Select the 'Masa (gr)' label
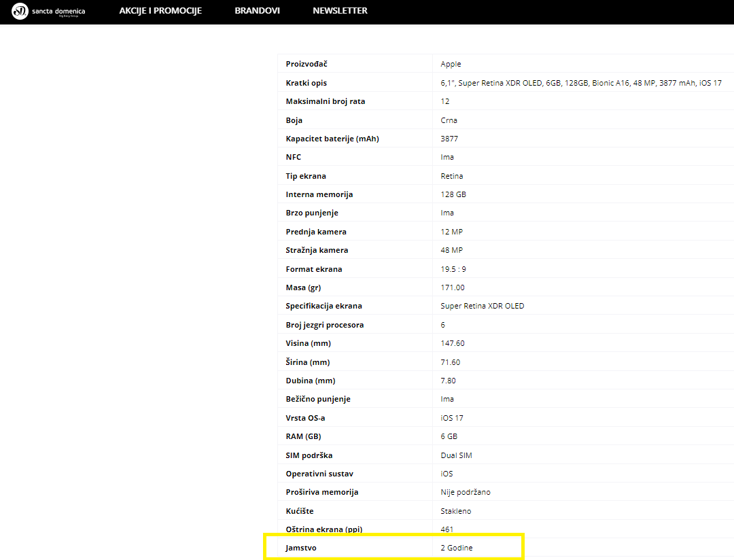Image resolution: width=734 pixels, height=560 pixels. [303, 287]
